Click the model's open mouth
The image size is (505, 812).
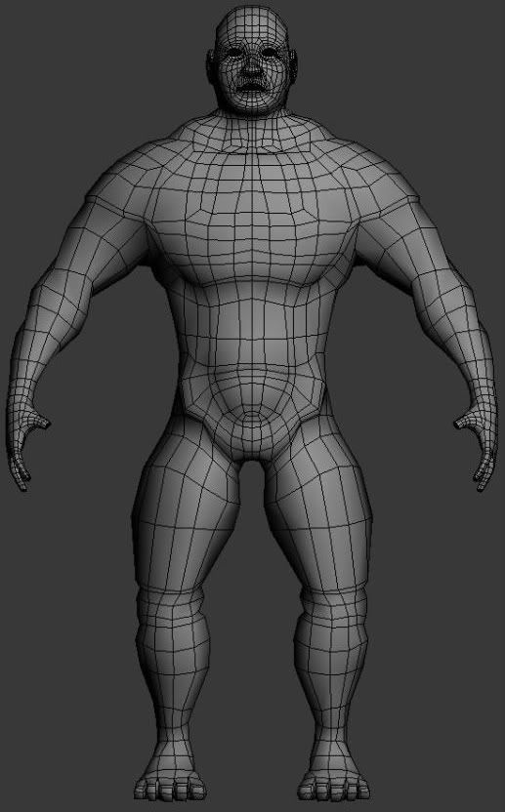click(252, 86)
